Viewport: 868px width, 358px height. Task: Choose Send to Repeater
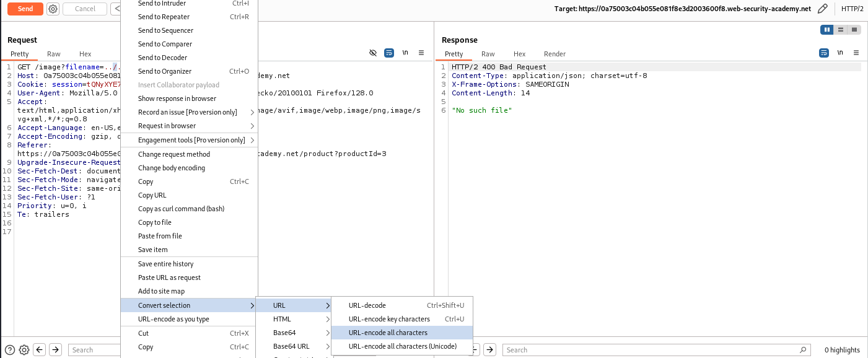[x=189, y=17]
